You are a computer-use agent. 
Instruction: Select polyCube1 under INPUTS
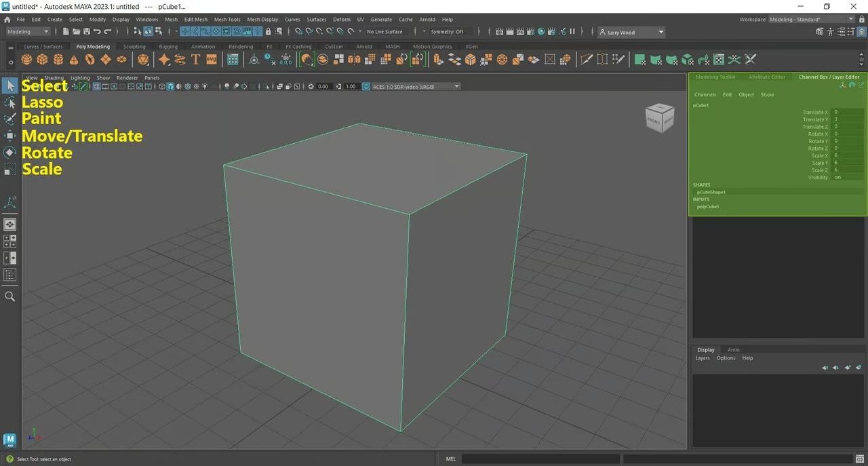708,206
